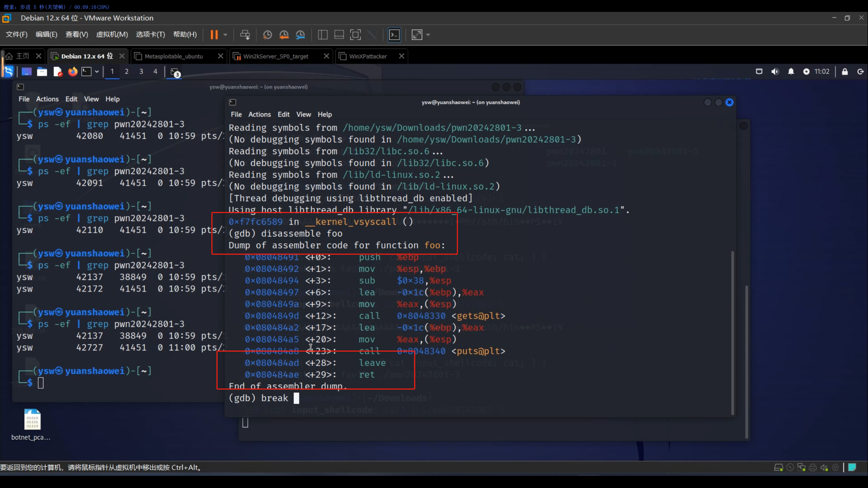This screenshot has width=868, height=488.
Task: Switch to the Metasploitable_ubuntu tab
Action: click(x=174, y=56)
